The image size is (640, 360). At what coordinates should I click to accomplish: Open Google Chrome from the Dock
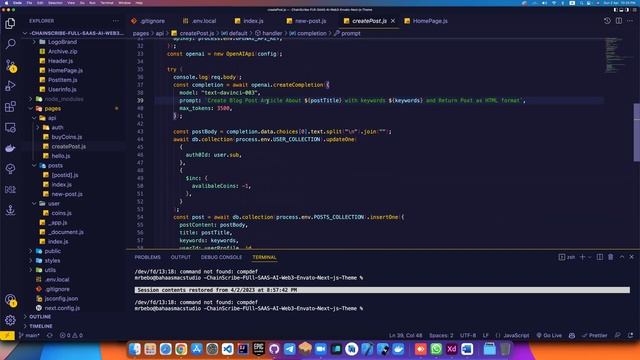pos(181,349)
